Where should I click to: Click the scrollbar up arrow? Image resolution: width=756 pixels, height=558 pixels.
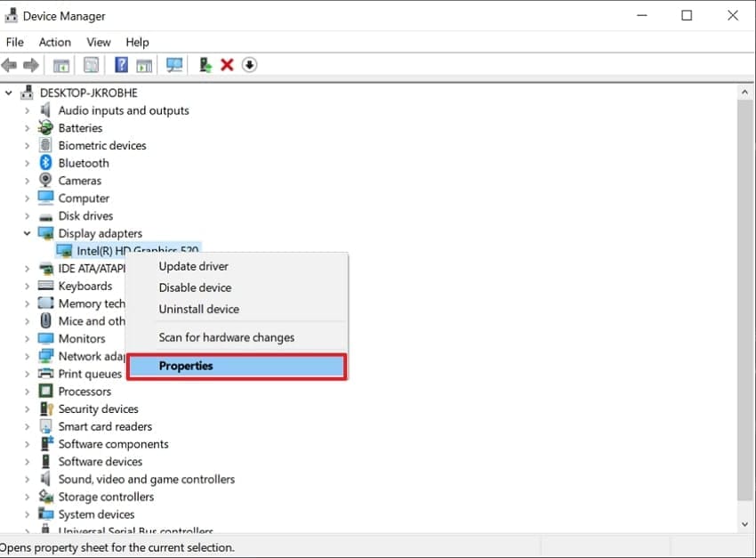pyautogui.click(x=745, y=92)
